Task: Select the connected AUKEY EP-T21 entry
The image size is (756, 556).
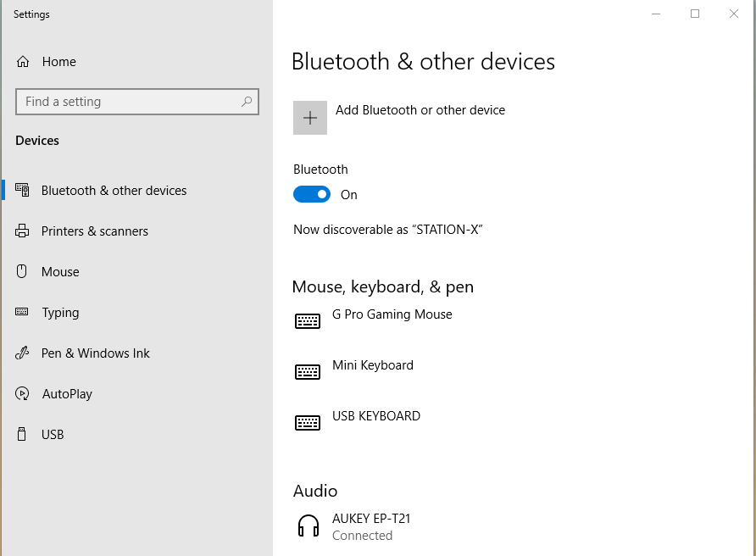Action: pos(371,526)
